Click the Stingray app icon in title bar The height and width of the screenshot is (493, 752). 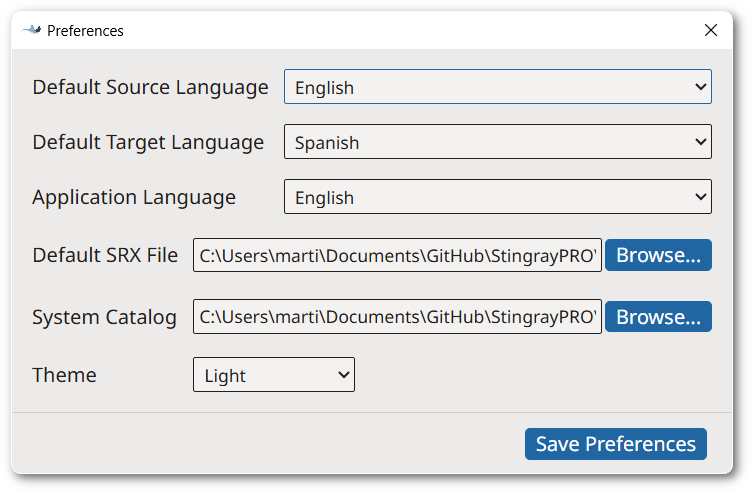point(32,30)
